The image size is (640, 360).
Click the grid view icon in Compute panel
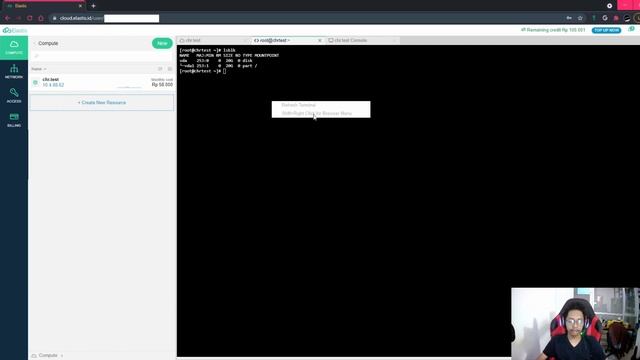[170, 69]
